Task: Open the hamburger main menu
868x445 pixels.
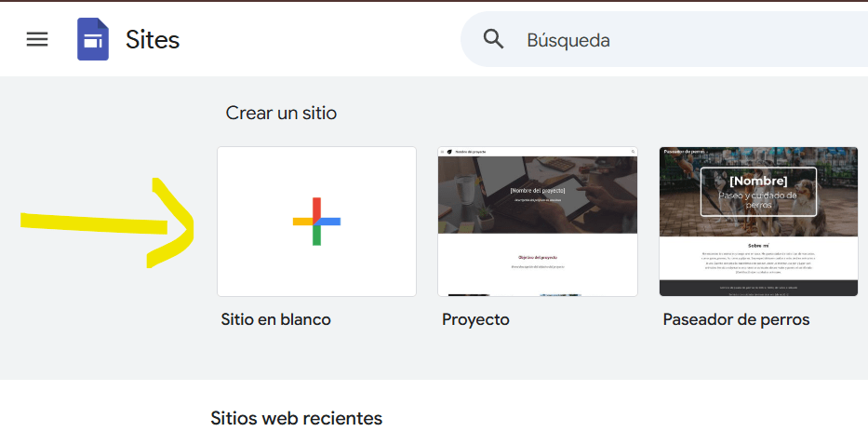Action: [x=37, y=39]
